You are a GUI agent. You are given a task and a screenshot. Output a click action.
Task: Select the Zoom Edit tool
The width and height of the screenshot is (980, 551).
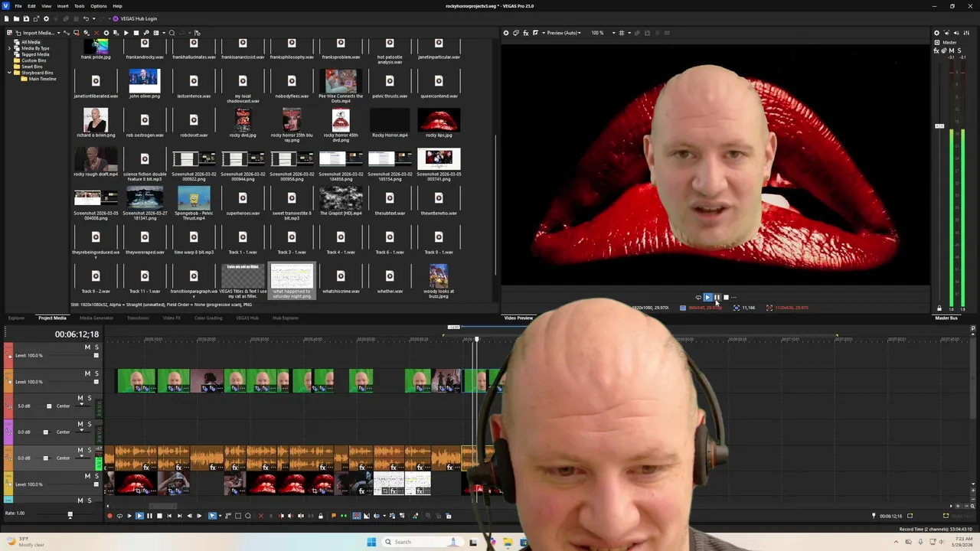248,516
